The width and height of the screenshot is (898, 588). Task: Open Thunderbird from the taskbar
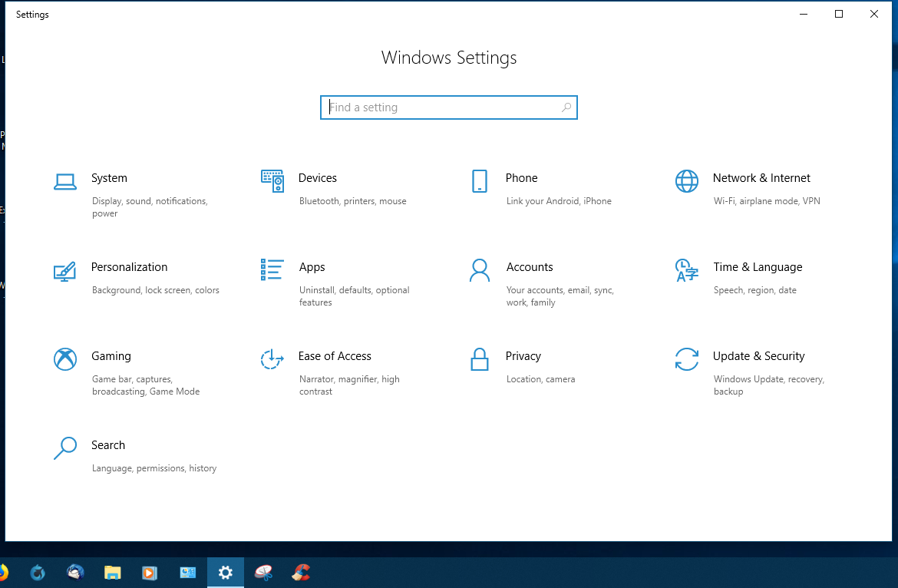point(75,573)
